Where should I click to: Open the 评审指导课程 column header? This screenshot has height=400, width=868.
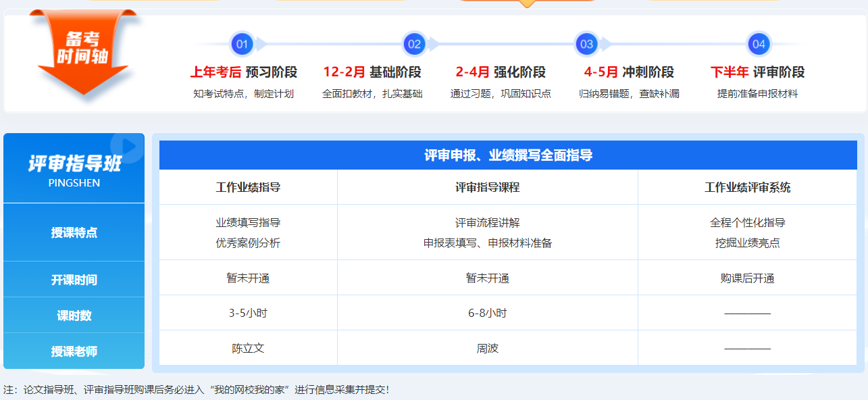pos(487,187)
